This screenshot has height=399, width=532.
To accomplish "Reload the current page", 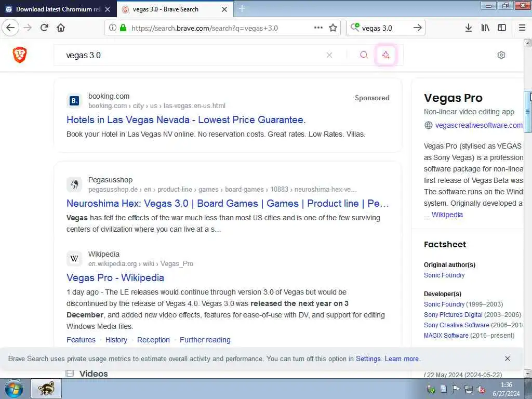I will point(44,28).
